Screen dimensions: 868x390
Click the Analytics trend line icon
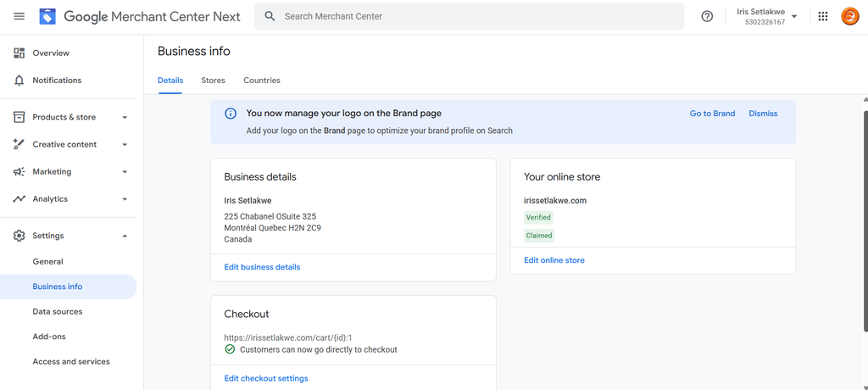click(x=19, y=199)
